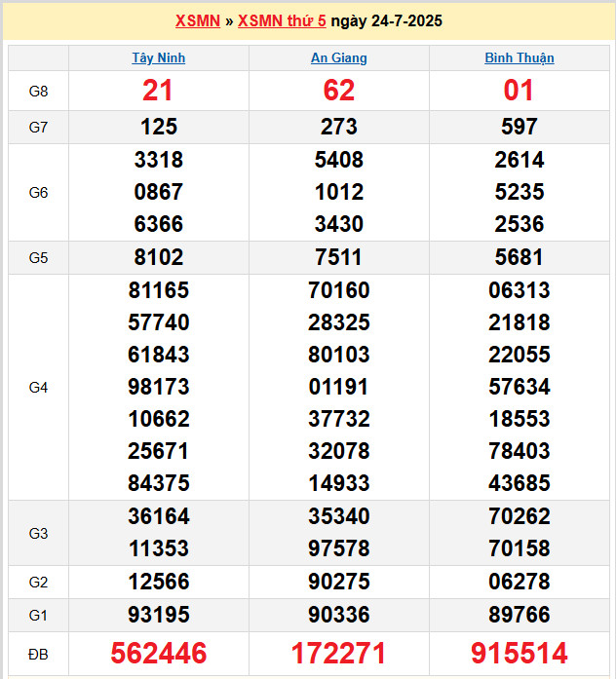Click Bình Thuận special prize 915514

pos(519,654)
